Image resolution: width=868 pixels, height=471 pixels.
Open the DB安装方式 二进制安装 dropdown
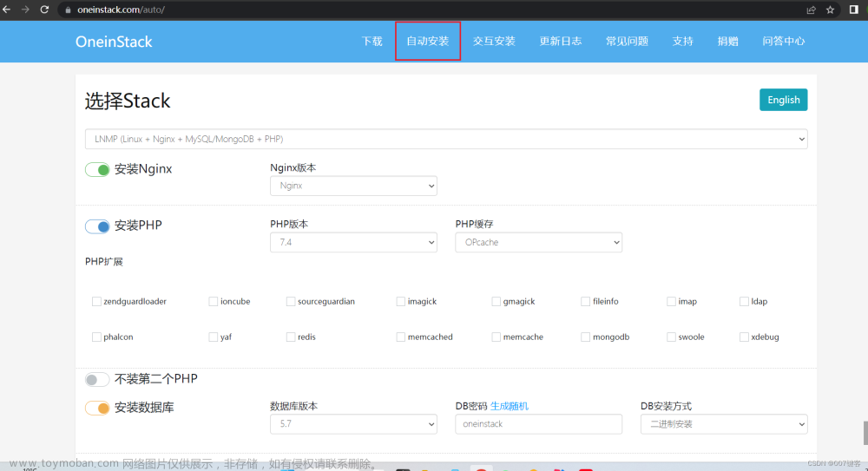724,424
